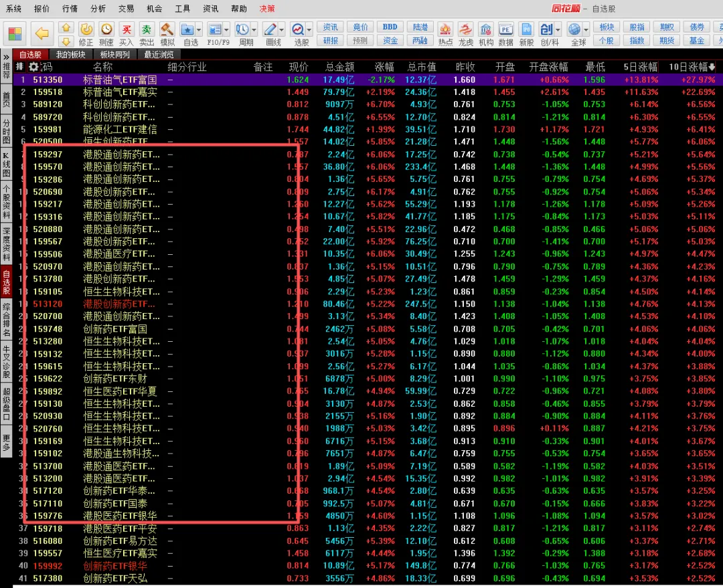Screen dimensions: 723x588
Task: Open 首页 in the left sidebar
Action: pos(6,100)
